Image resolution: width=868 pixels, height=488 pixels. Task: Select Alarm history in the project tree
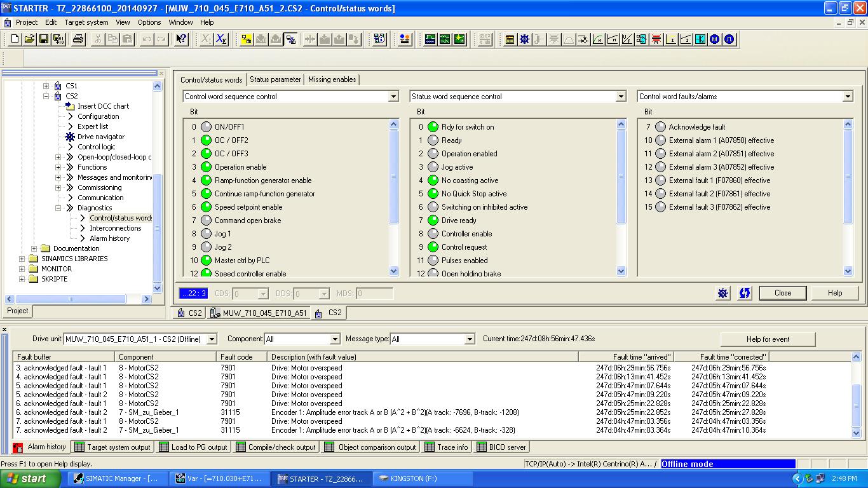[109, 238]
